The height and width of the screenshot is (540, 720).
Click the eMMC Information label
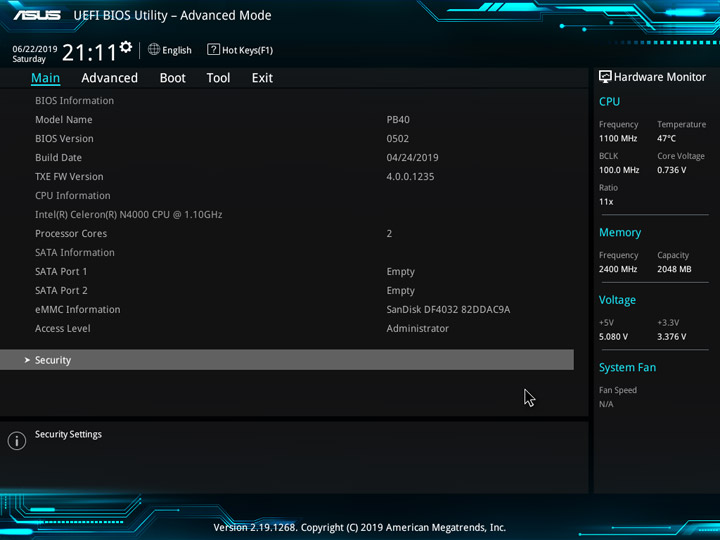point(78,309)
